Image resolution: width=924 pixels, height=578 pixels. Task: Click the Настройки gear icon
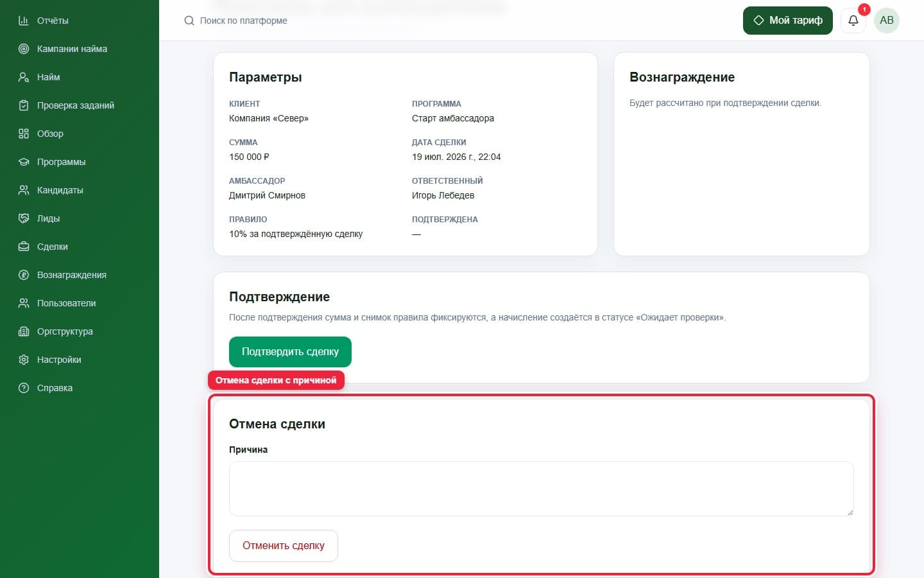coord(24,360)
